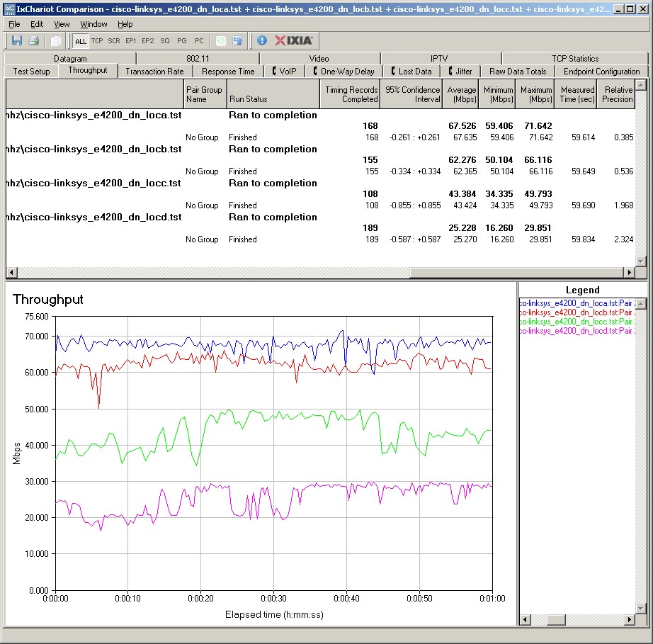
Task: Switch to the Jitter tab
Action: click(x=460, y=72)
